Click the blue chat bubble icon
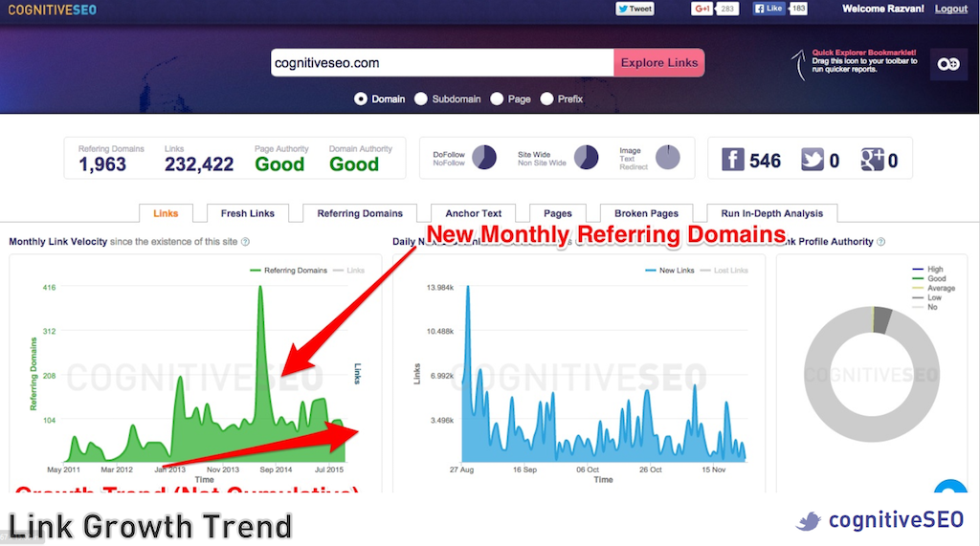Image resolution: width=980 pixels, height=546 pixels. pyautogui.click(x=950, y=486)
